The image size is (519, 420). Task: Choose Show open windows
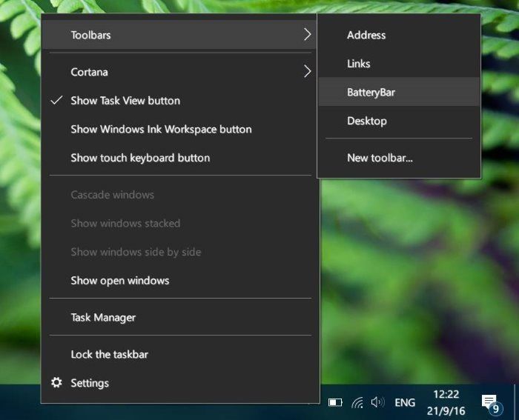coord(179,281)
